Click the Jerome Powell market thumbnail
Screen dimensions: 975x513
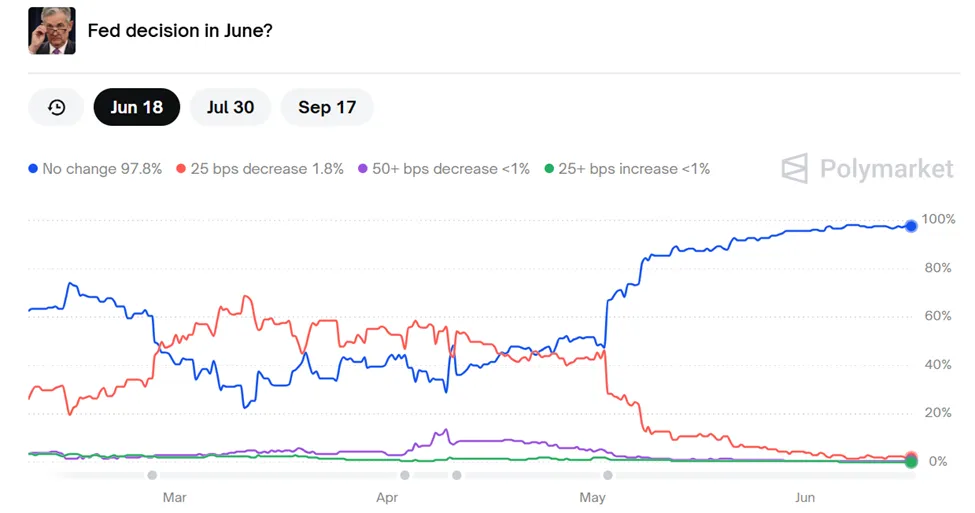point(52,31)
